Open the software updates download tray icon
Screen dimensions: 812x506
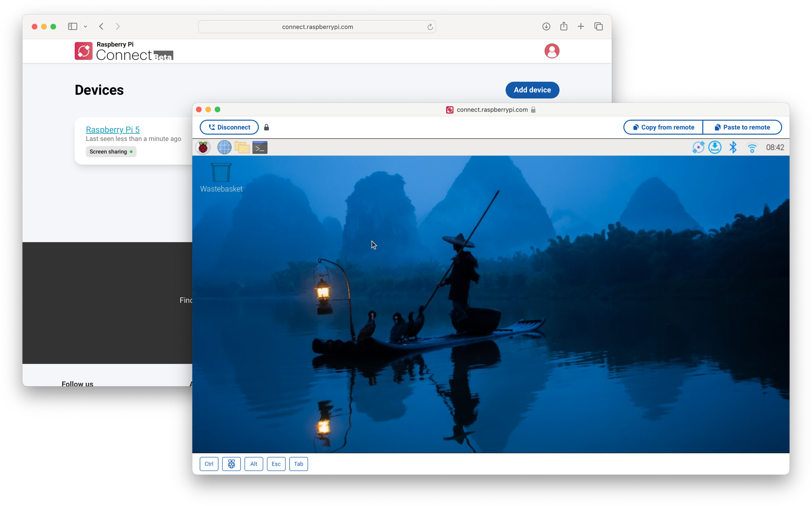click(x=715, y=147)
